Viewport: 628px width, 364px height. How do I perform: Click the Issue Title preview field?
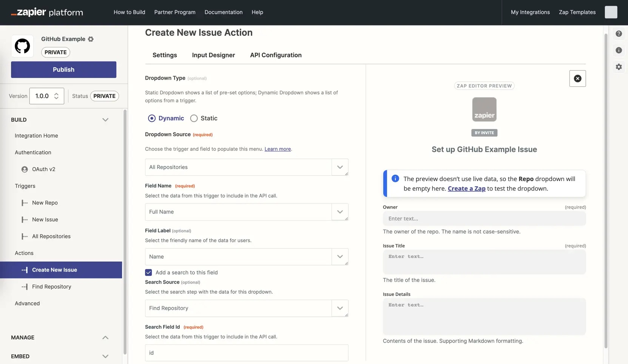484,262
